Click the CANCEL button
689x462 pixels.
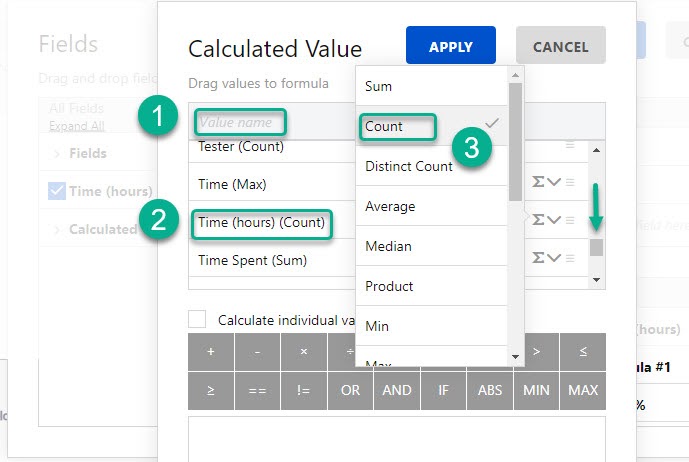pyautogui.click(x=561, y=45)
